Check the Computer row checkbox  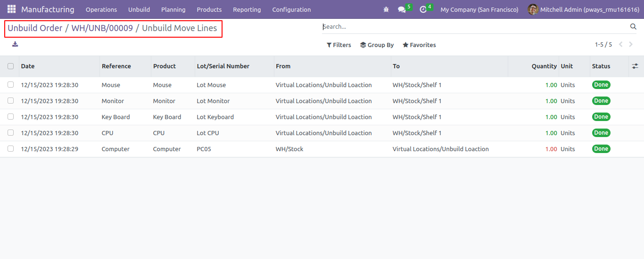pyautogui.click(x=10, y=149)
